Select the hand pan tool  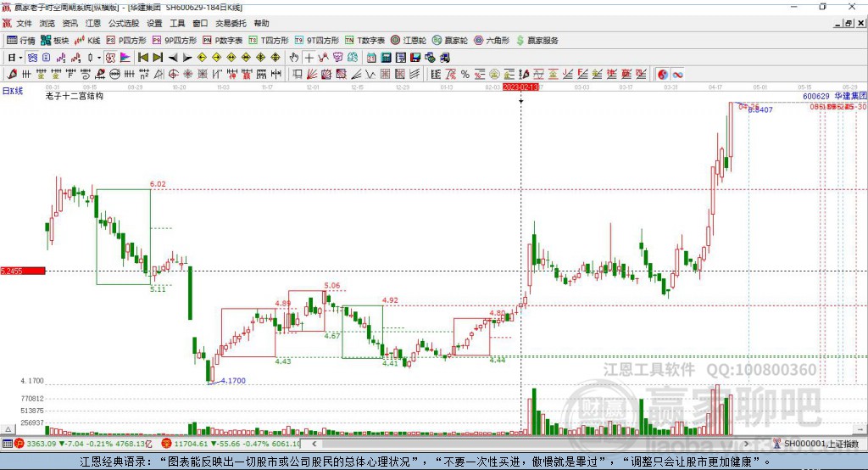click(294, 58)
